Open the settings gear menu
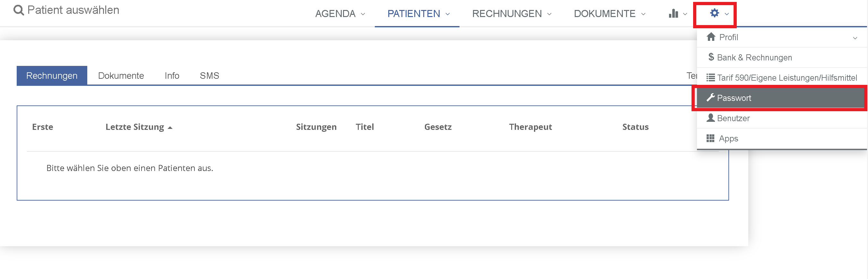The height and width of the screenshot is (279, 868). point(715,14)
